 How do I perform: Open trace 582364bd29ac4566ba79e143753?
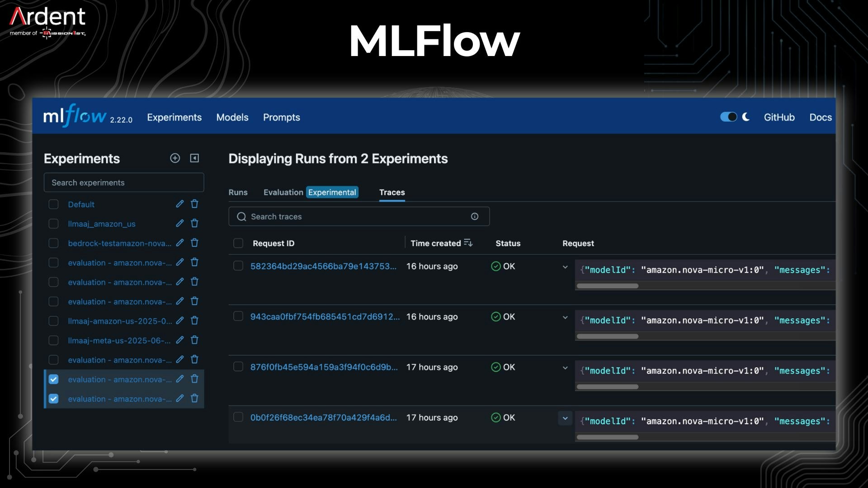click(323, 266)
